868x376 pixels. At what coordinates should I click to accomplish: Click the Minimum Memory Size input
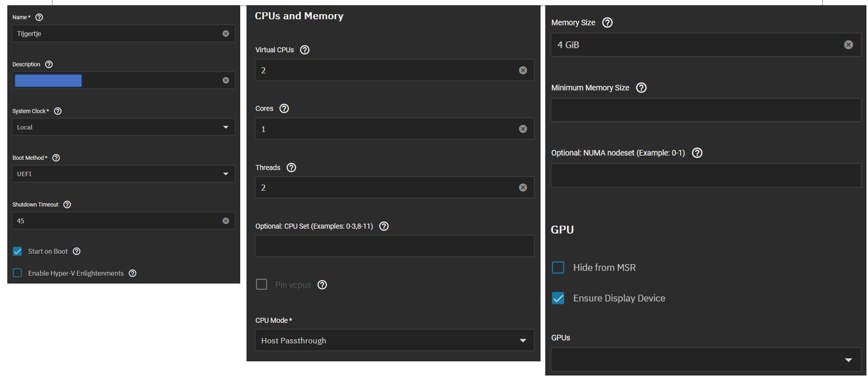tap(706, 110)
